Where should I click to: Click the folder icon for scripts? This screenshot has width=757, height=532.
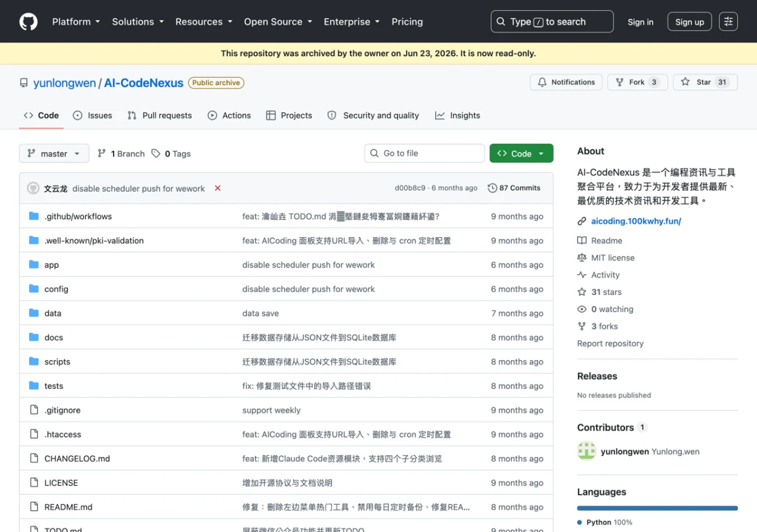[34, 362]
